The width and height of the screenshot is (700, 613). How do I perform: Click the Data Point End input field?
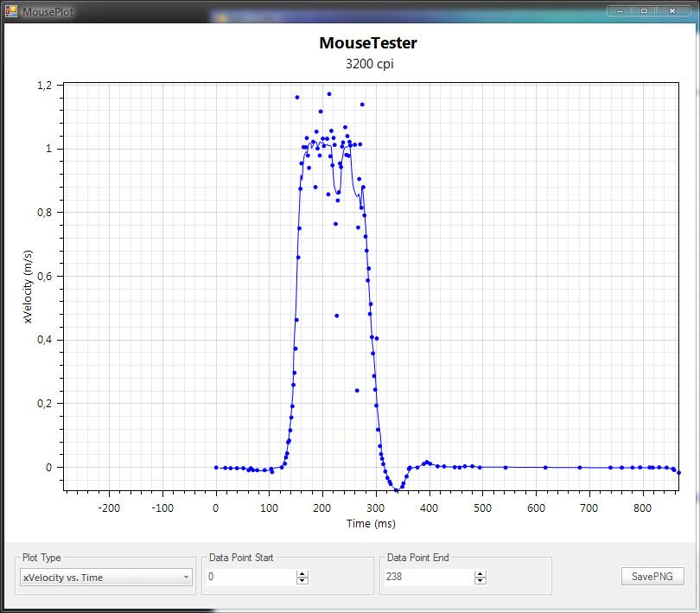(429, 577)
